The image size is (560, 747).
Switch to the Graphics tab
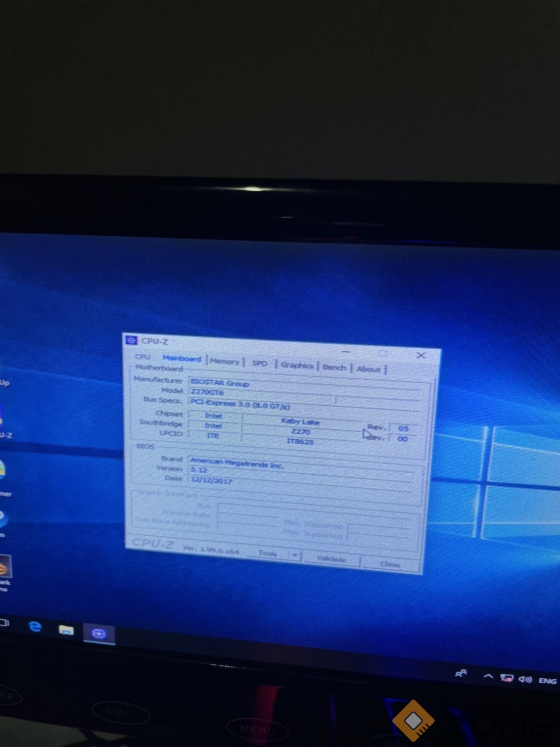point(297,365)
